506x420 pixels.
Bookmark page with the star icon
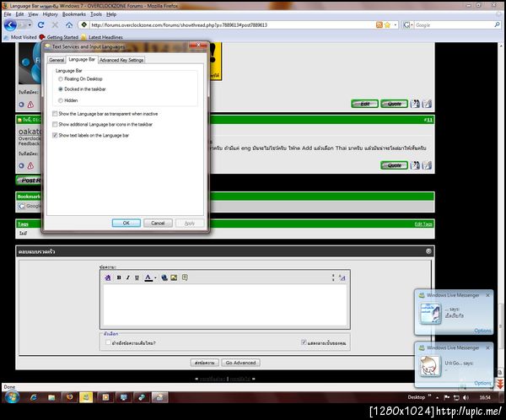click(388, 24)
